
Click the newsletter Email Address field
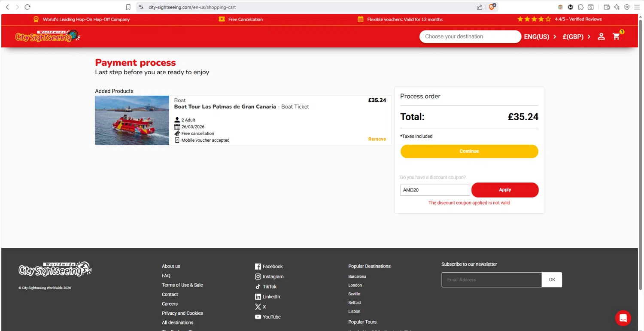pyautogui.click(x=492, y=280)
